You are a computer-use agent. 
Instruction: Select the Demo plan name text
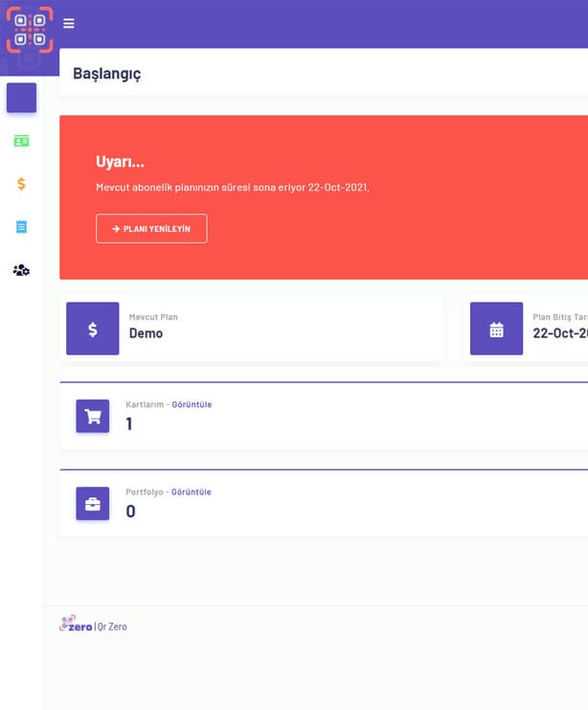(147, 333)
